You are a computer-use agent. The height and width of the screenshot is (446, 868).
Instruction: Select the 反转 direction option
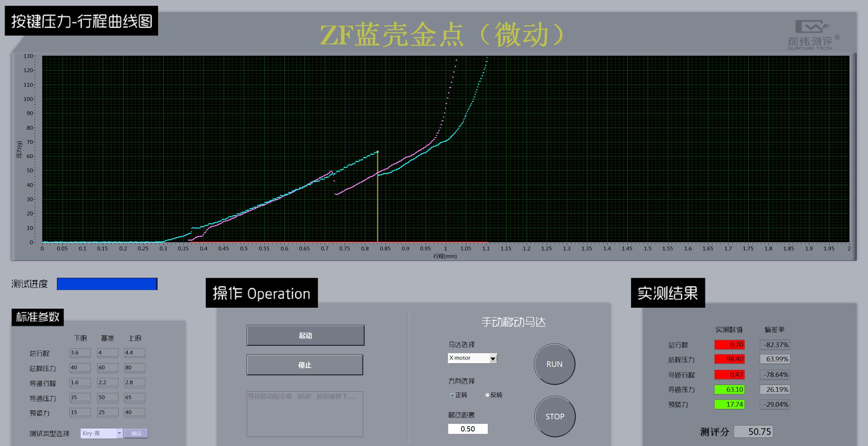487,395
